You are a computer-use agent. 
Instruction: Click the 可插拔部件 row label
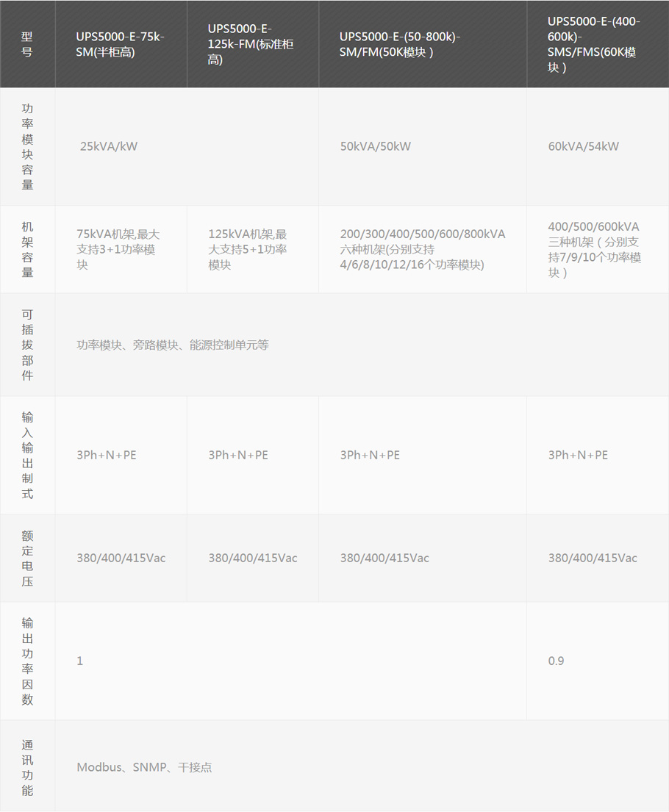click(27, 345)
